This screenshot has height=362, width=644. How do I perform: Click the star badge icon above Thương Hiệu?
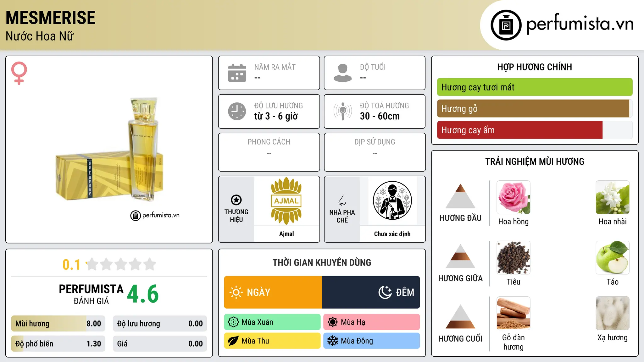pos(236,200)
